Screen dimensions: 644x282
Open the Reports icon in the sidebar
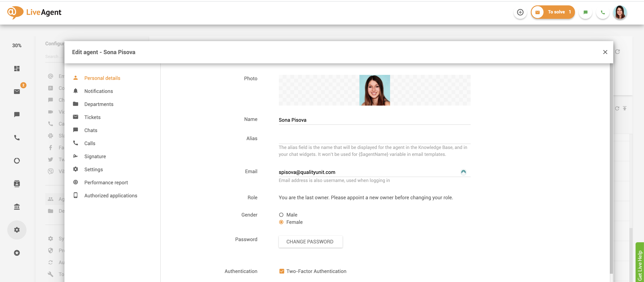17,160
